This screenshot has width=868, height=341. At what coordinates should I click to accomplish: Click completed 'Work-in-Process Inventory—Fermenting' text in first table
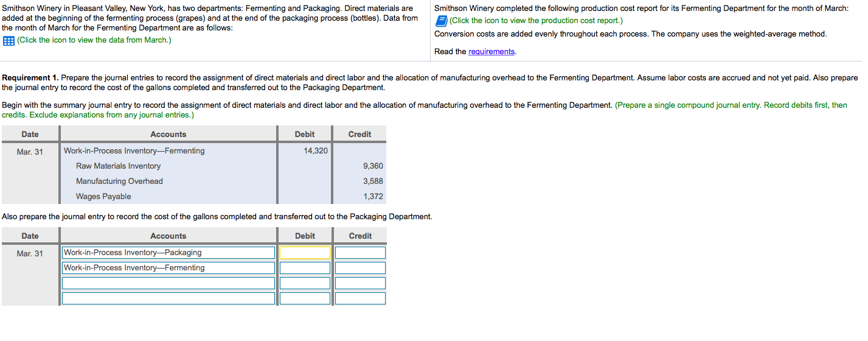pos(134,151)
